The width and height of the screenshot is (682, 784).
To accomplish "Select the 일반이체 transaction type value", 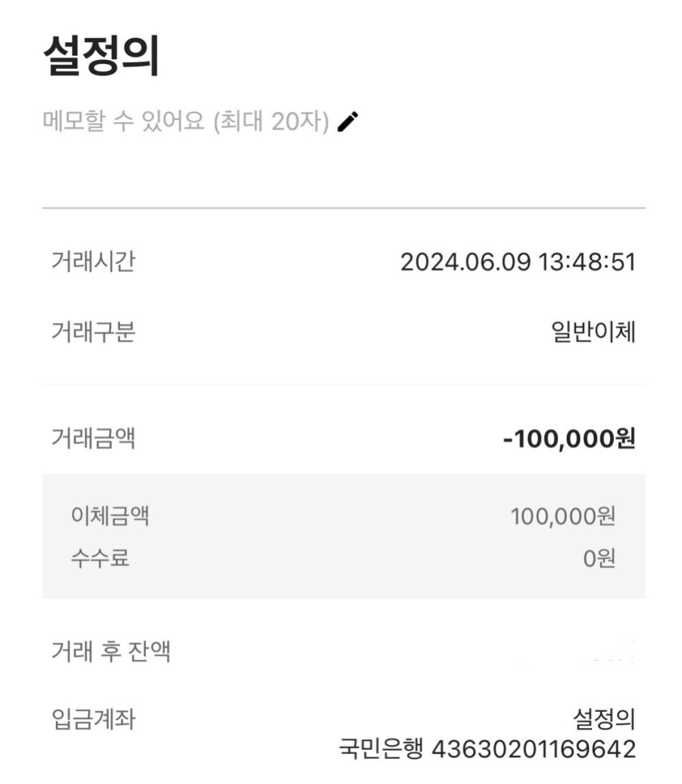I will point(593,332).
